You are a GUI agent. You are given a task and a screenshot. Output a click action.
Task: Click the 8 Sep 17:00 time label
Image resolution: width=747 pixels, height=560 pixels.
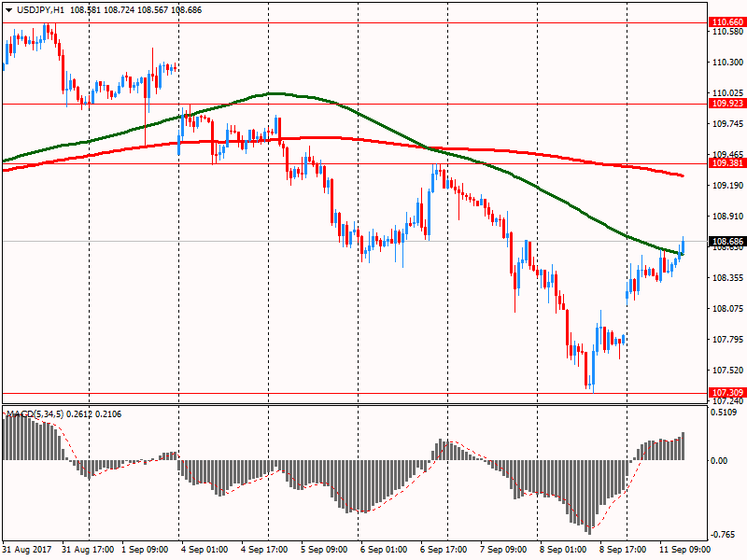(623, 550)
